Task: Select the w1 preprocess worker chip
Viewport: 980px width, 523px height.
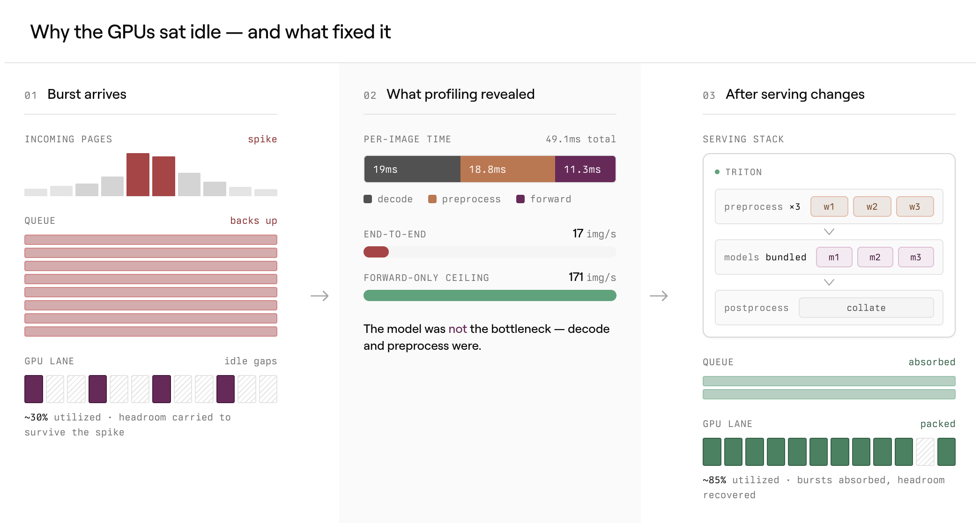Action: (x=829, y=206)
